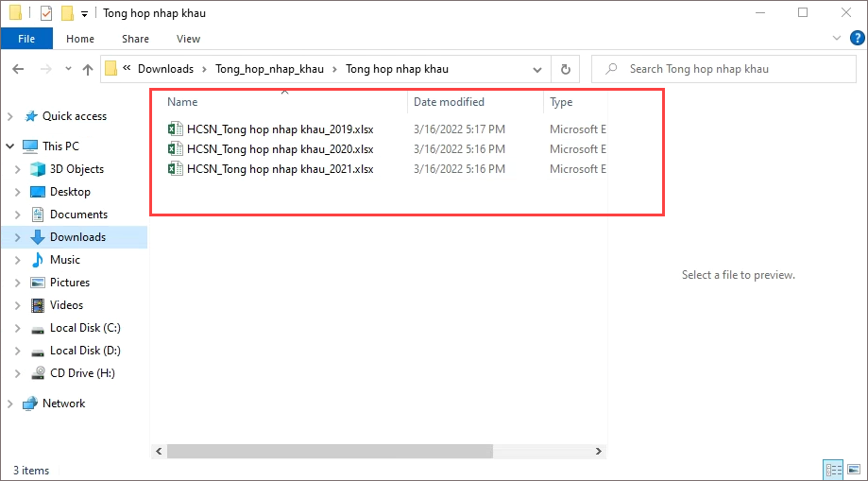
Task: Select Local Disk (C:) in navigation pane
Action: point(85,328)
